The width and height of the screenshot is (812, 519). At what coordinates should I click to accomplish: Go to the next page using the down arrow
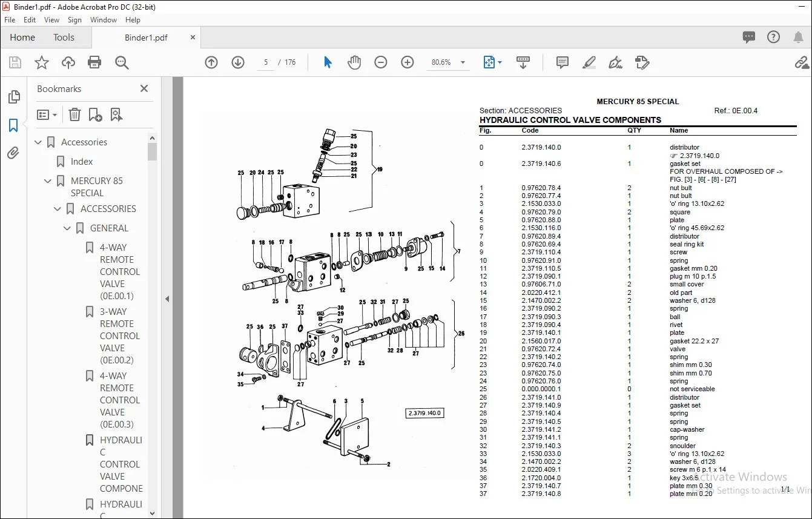[x=238, y=62]
